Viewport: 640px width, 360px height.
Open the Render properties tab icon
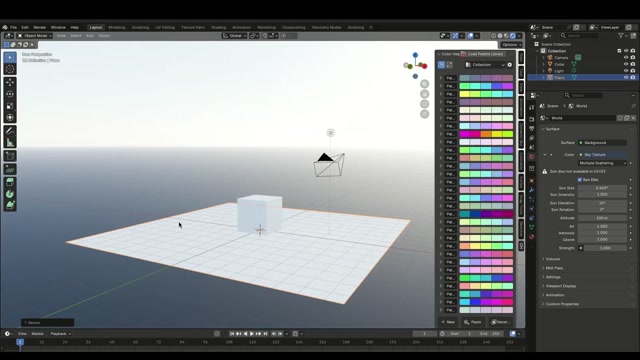point(531,119)
